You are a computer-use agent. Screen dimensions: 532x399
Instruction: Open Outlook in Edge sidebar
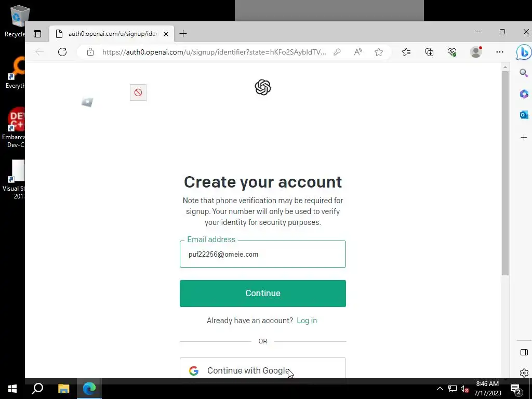click(524, 115)
